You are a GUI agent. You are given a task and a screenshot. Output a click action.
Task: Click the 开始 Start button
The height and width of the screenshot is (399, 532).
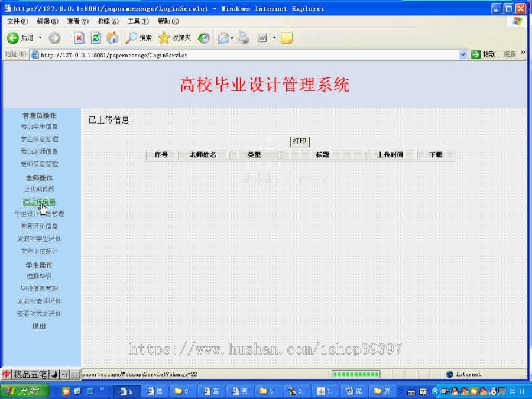[x=24, y=391]
